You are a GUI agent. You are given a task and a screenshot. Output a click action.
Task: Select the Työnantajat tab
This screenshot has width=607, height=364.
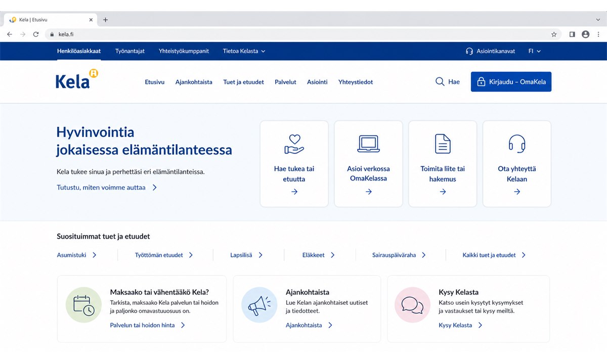(x=130, y=51)
